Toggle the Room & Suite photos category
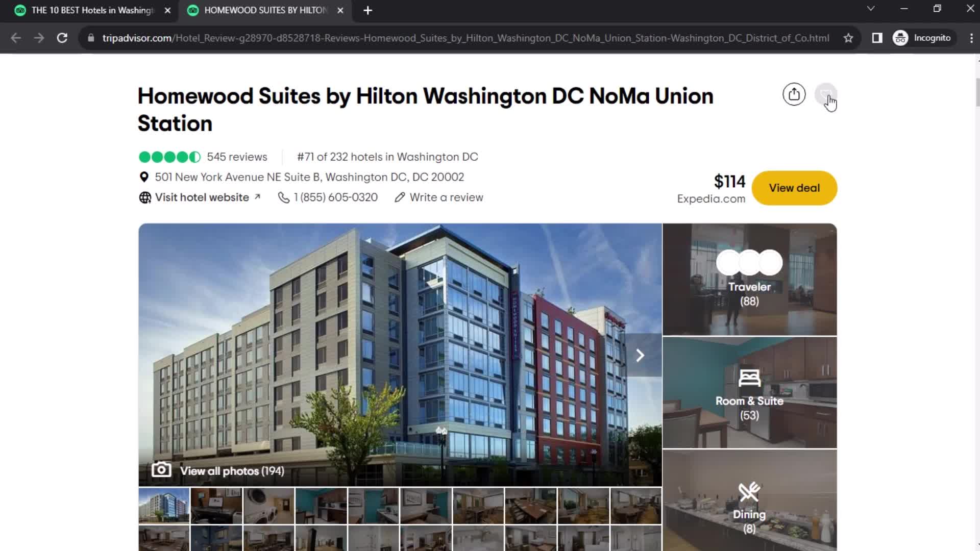Screen dimensions: 980x551 tap(749, 393)
